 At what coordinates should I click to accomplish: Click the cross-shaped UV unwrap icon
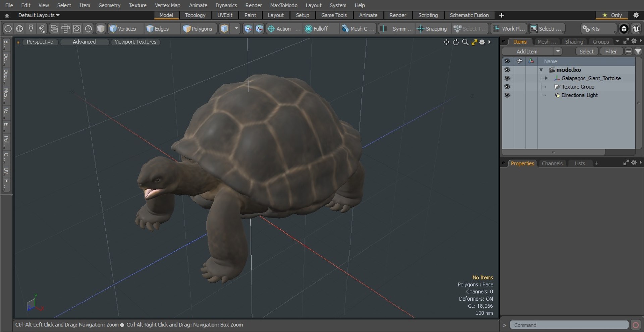[65, 29]
